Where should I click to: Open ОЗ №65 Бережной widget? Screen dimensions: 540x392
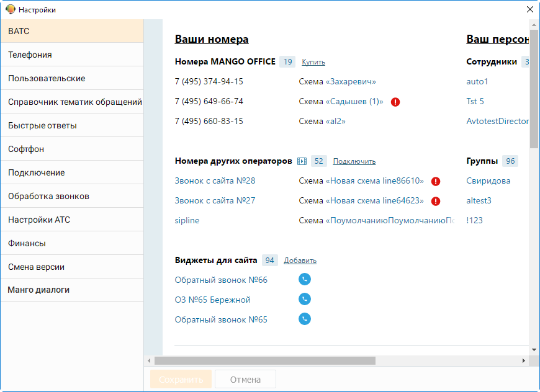click(x=212, y=300)
